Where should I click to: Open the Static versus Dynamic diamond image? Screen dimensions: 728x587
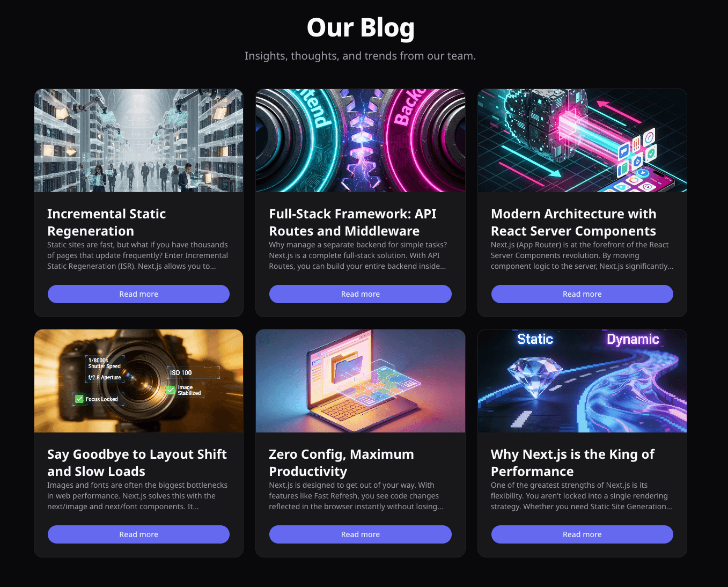click(x=582, y=381)
